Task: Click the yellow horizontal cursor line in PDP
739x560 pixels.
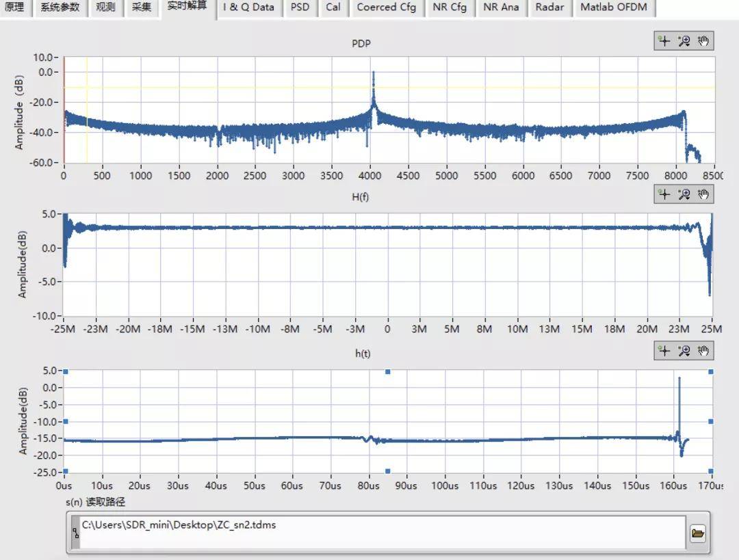Action: click(389, 87)
